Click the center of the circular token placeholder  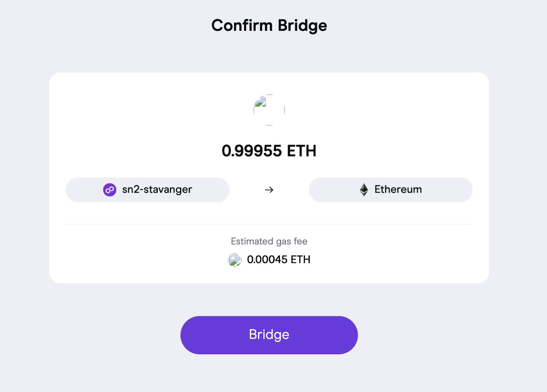click(x=269, y=110)
